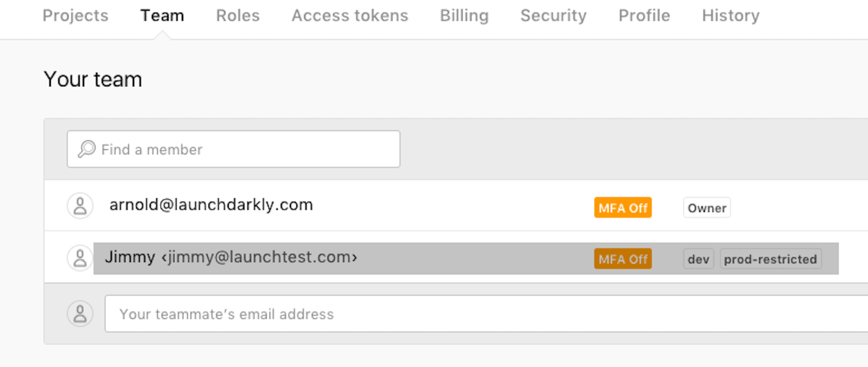Viewport: 868px width, 367px height.
Task: Switch to the Roles tab
Action: (x=238, y=16)
